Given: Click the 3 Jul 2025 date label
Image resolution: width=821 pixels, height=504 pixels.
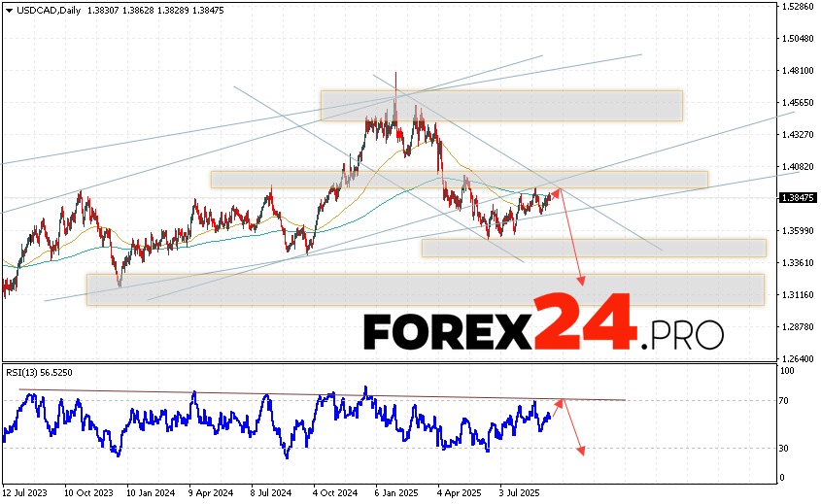Looking at the screenshot, I should (519, 493).
